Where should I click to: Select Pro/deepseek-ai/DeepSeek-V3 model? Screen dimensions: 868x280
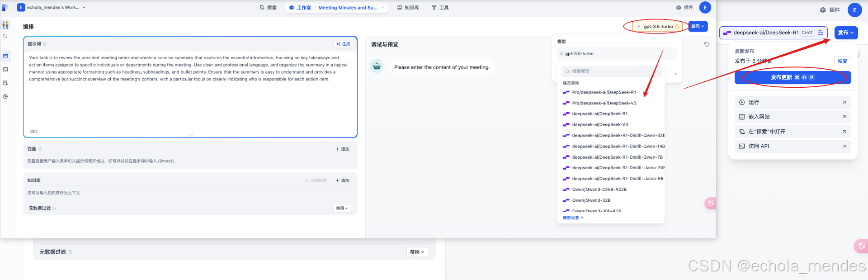(612, 103)
